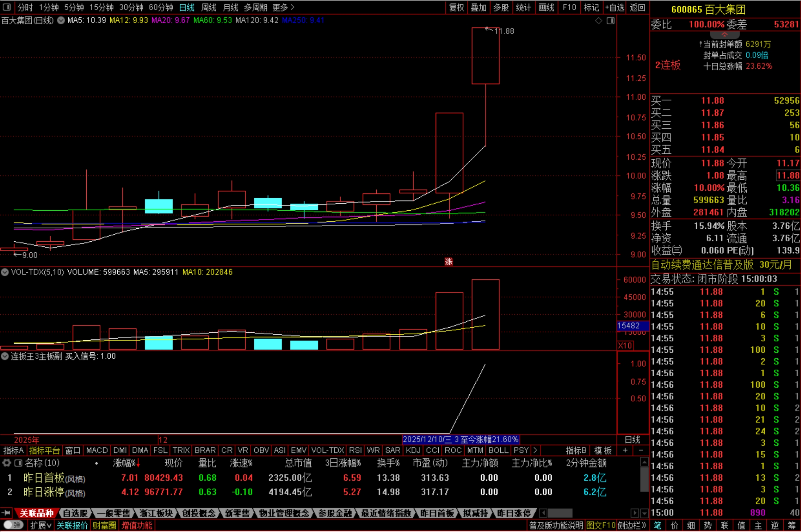Click the plus icon to add indicator pane

coord(625,450)
